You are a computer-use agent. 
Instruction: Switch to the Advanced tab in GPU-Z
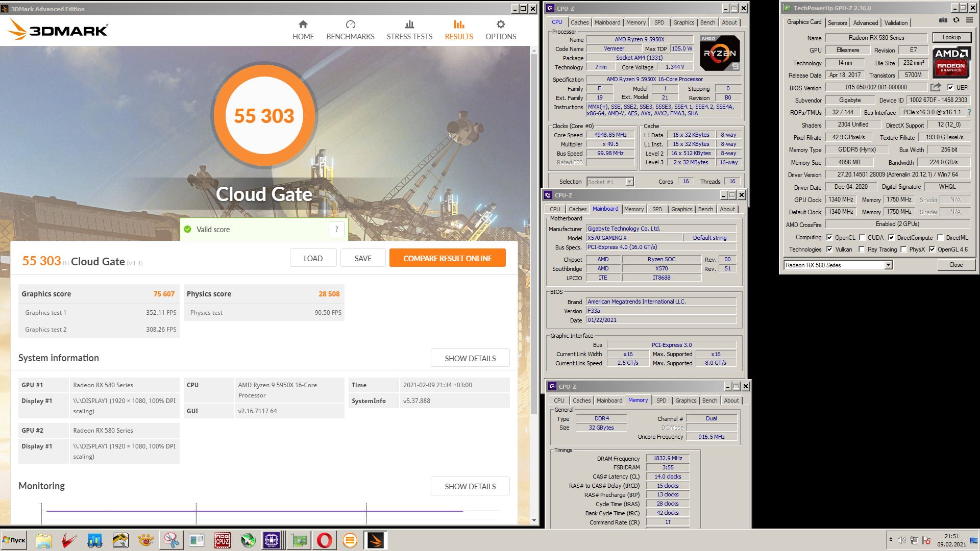coord(866,22)
